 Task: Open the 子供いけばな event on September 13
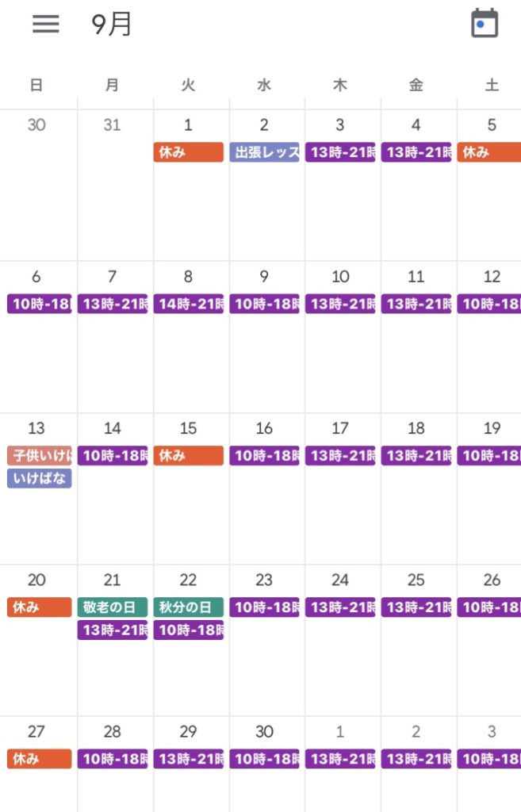40,456
